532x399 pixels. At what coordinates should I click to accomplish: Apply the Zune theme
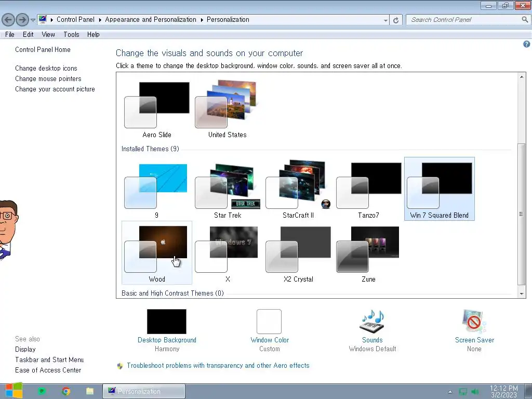pos(368,253)
